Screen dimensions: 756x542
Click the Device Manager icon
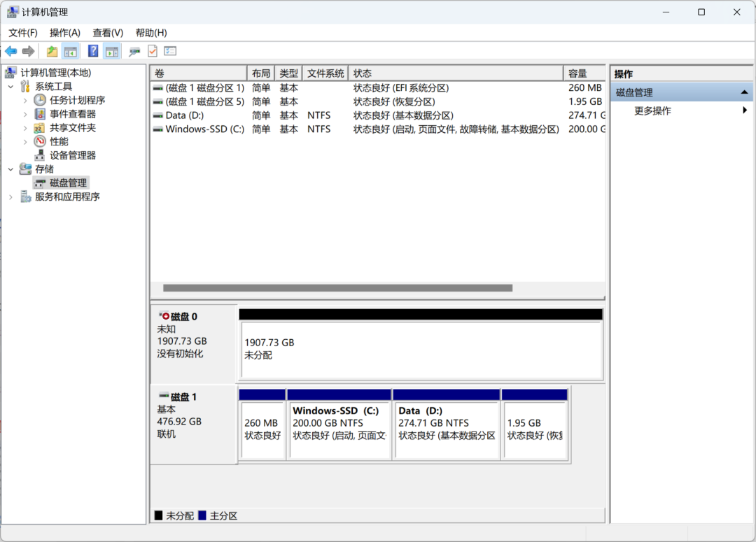[40, 155]
